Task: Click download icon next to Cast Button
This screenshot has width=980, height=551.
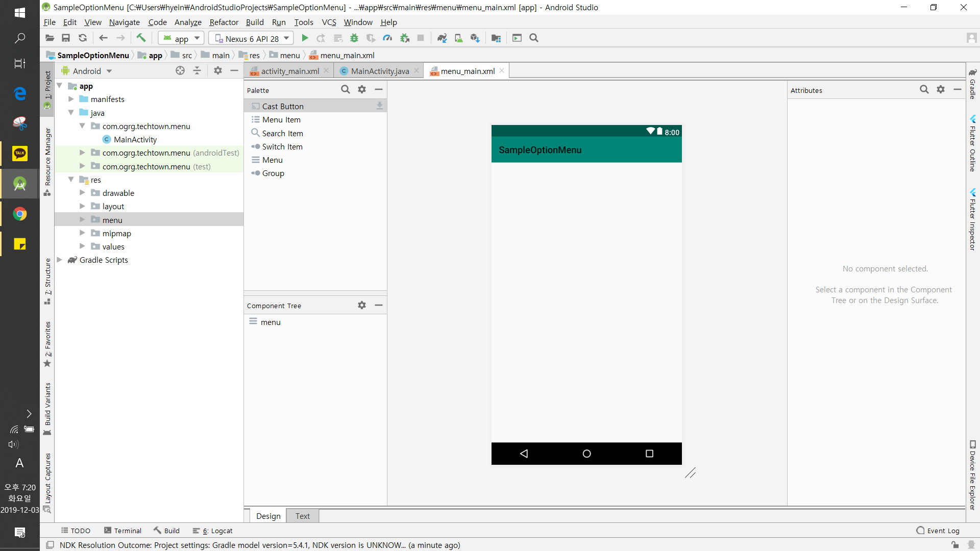Action: [380, 106]
